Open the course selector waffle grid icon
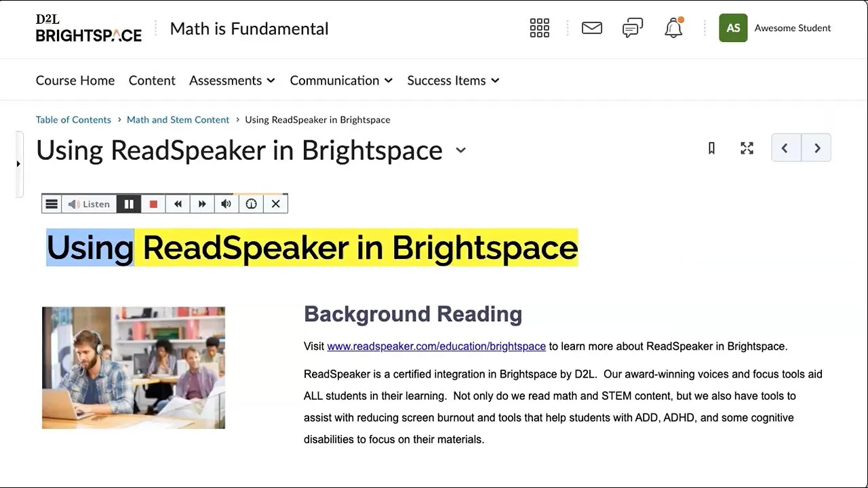Viewport: 868px width, 488px height. [x=539, y=28]
